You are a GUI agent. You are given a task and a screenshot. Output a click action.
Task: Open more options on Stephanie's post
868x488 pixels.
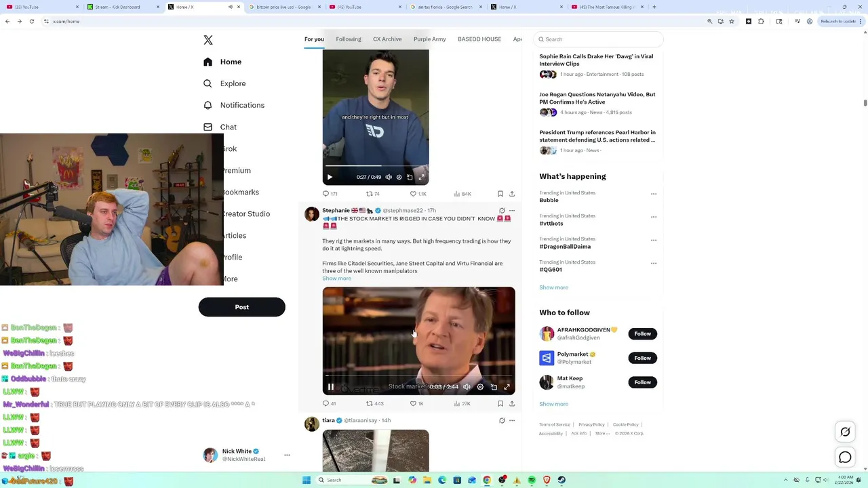point(512,211)
